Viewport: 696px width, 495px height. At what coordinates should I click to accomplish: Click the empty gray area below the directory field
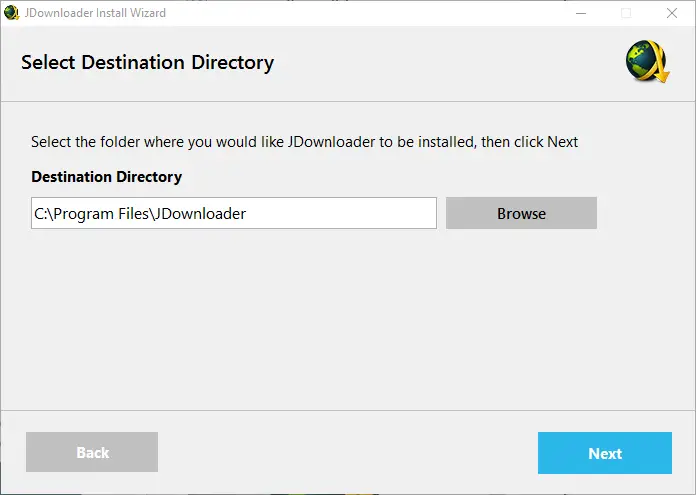click(x=348, y=320)
